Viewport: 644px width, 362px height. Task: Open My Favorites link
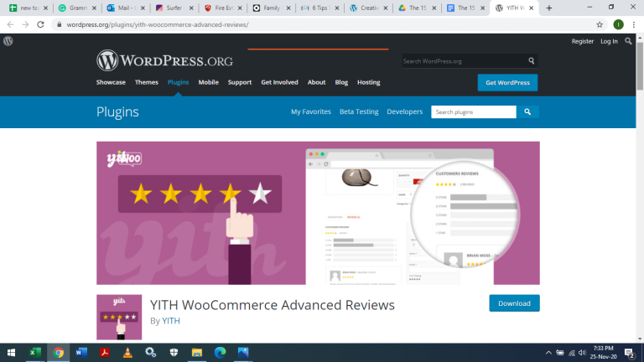coord(311,111)
